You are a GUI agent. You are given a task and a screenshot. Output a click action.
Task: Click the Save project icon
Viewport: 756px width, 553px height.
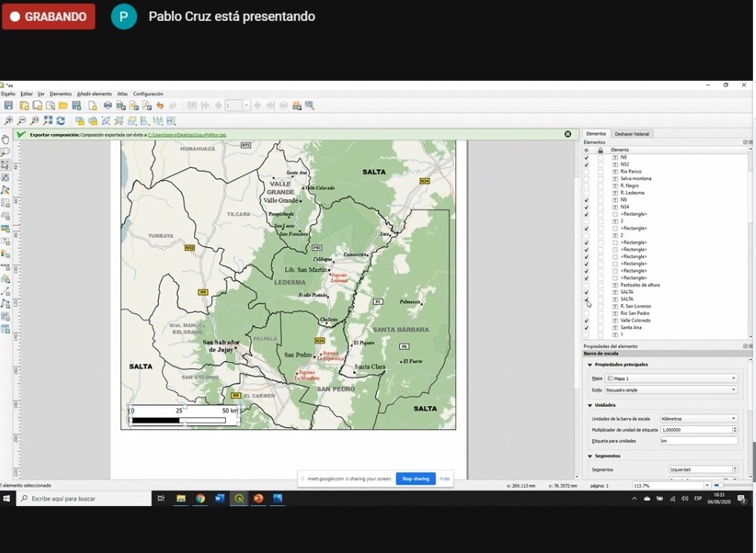(x=8, y=106)
